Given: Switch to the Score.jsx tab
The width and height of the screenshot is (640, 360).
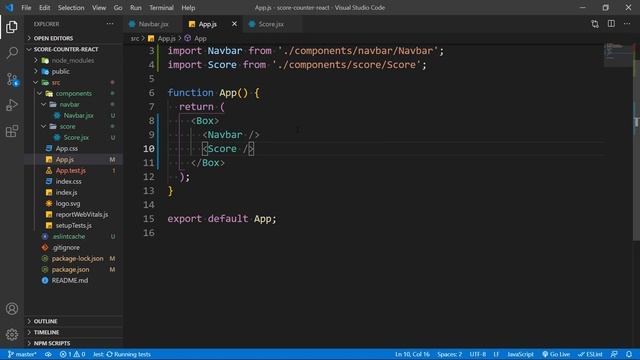Looking at the screenshot, I should coord(271,24).
